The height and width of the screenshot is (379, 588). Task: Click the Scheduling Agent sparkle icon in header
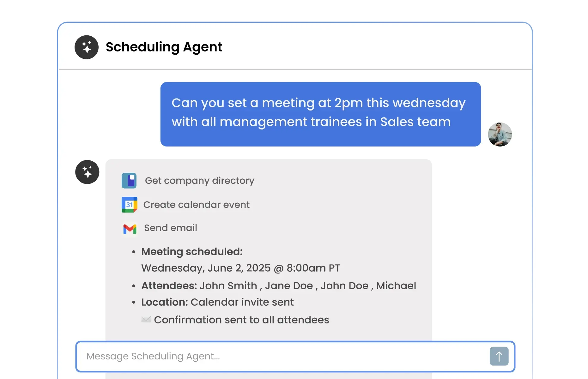click(x=86, y=47)
